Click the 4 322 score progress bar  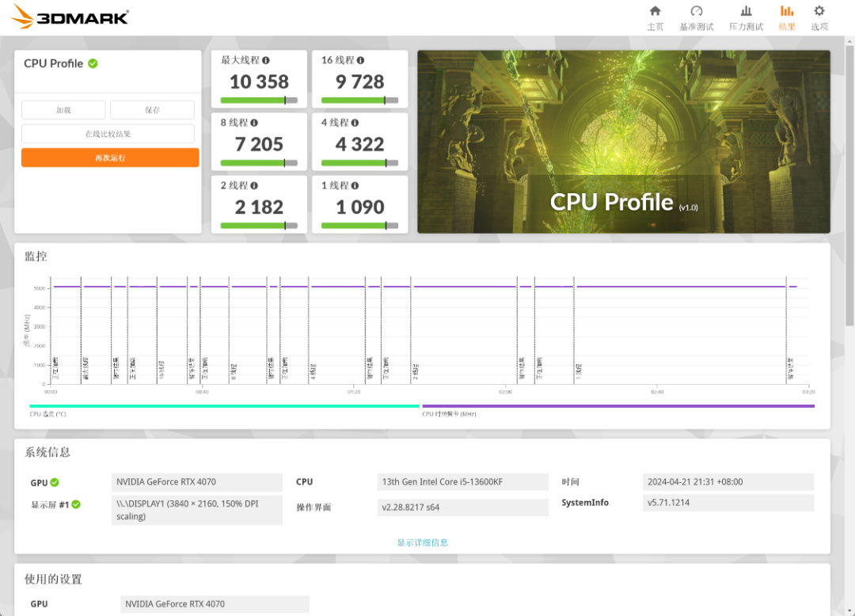[x=360, y=163]
